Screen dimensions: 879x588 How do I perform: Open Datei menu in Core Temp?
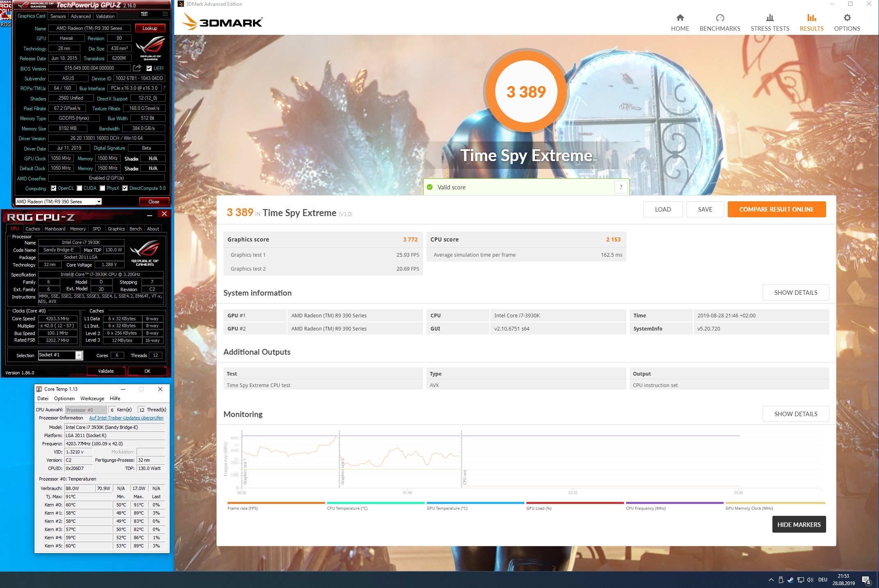(43, 399)
